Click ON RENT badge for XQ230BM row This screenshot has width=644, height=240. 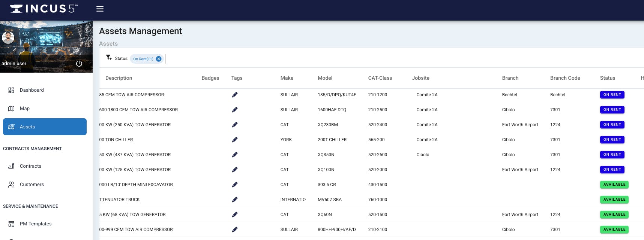[x=612, y=125]
